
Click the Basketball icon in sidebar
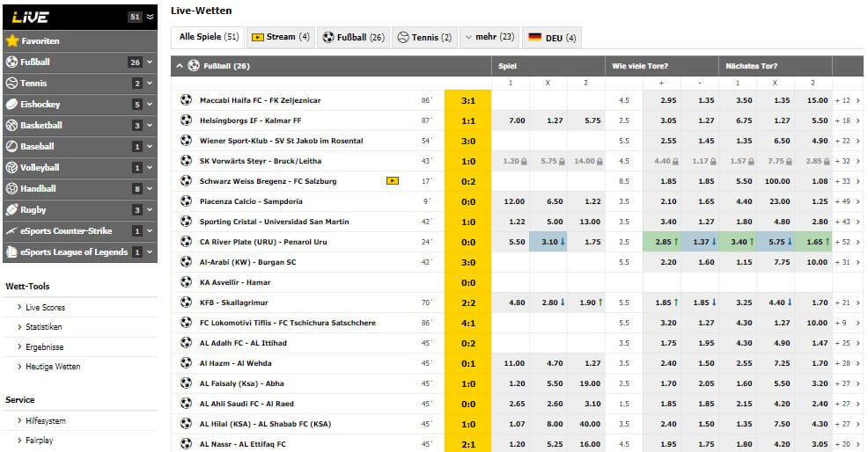point(11,125)
